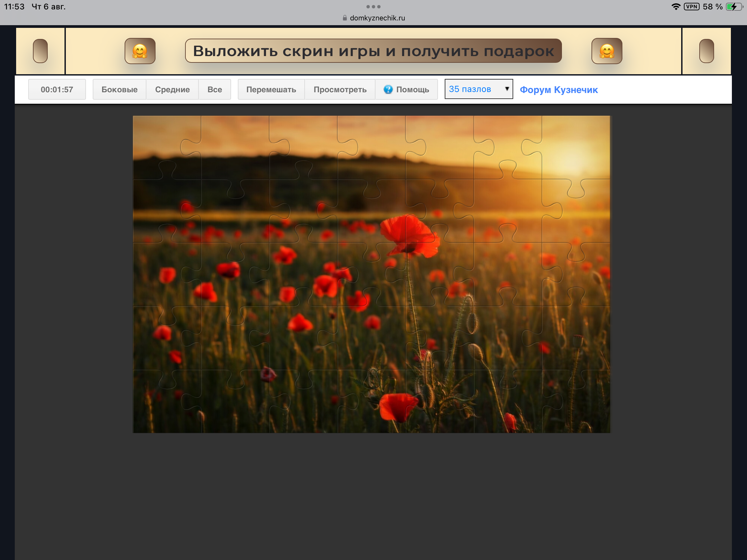Tap the VPN status indicator
The image size is (747, 560).
(x=691, y=7)
